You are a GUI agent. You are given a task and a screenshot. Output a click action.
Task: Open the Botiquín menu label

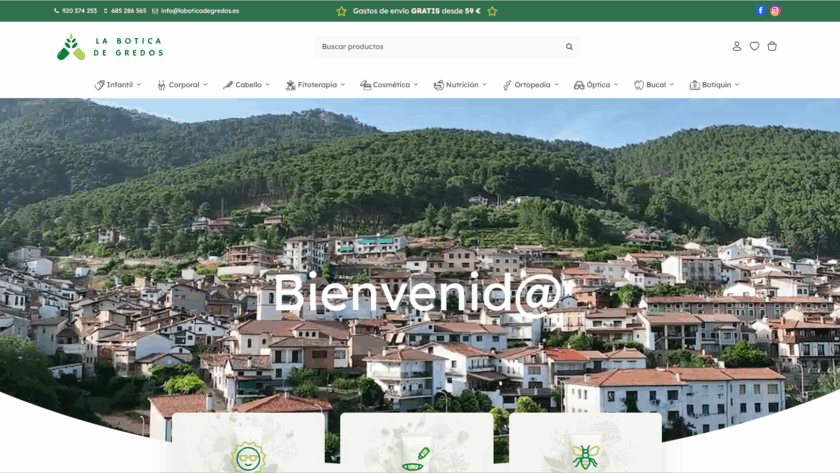[716, 85]
